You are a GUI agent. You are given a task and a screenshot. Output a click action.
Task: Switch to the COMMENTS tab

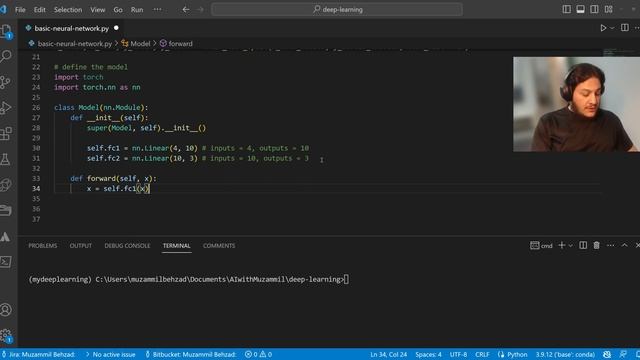click(219, 245)
